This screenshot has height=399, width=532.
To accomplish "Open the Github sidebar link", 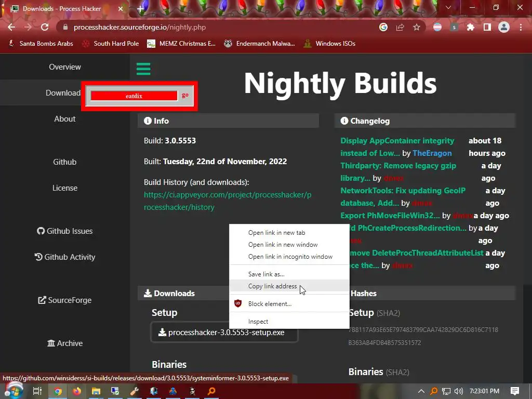I will 65,162.
